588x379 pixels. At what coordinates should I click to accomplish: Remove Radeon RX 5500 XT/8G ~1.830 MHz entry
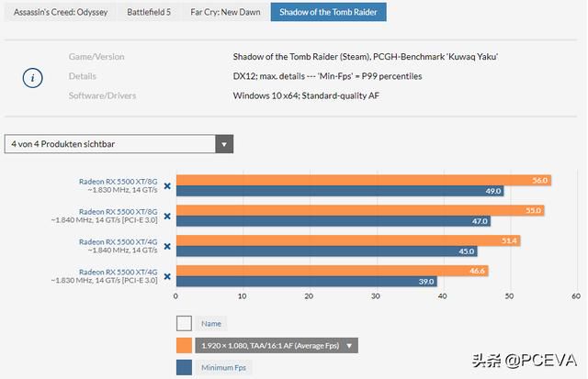point(167,185)
